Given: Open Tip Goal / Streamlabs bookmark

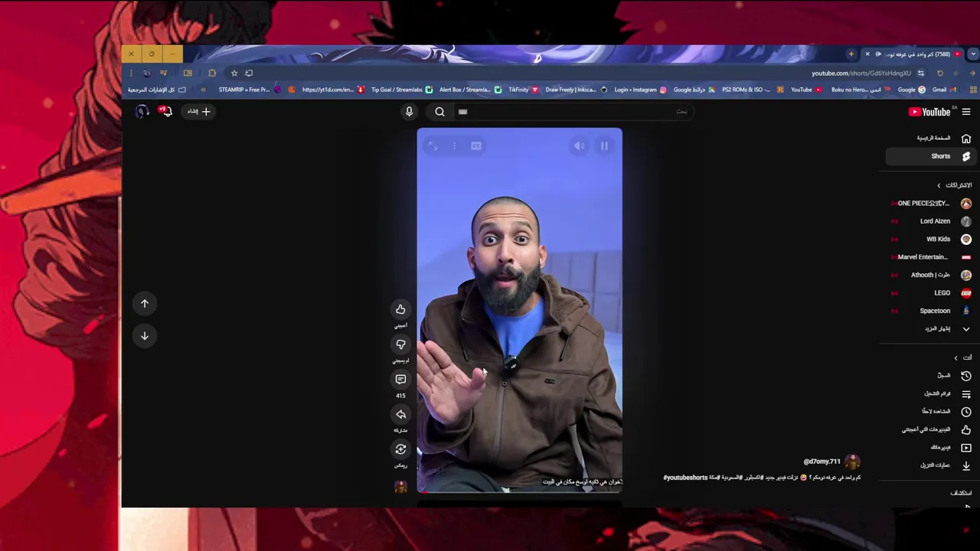Looking at the screenshot, I should tap(401, 90).
